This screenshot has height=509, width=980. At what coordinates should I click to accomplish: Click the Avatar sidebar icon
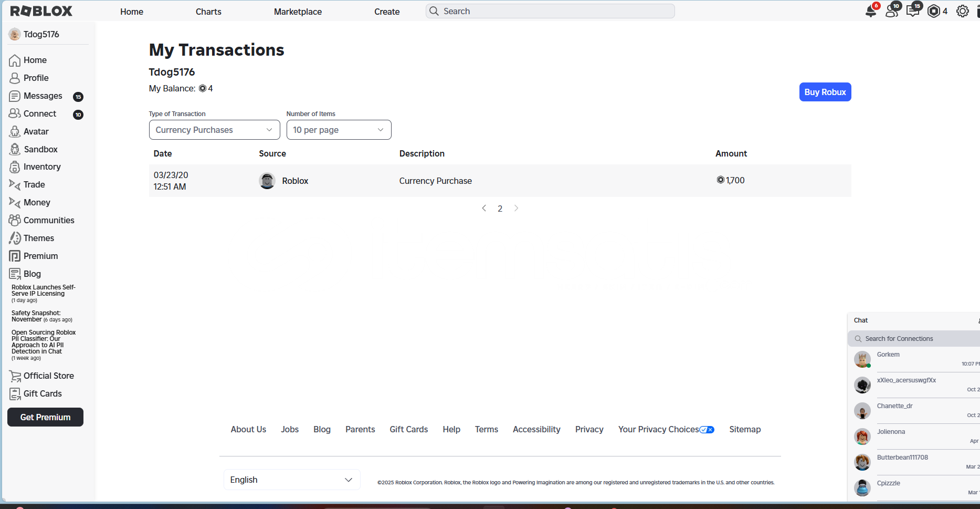tap(15, 131)
